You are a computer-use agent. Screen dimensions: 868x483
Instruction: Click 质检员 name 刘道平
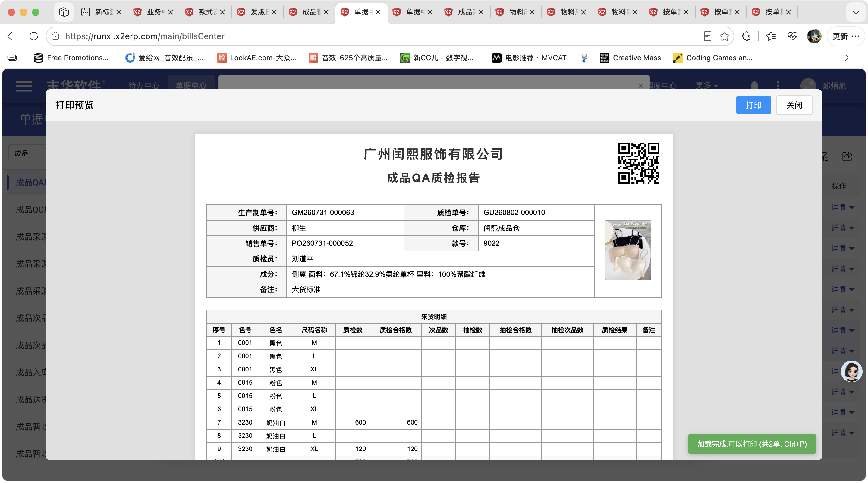pyautogui.click(x=302, y=258)
